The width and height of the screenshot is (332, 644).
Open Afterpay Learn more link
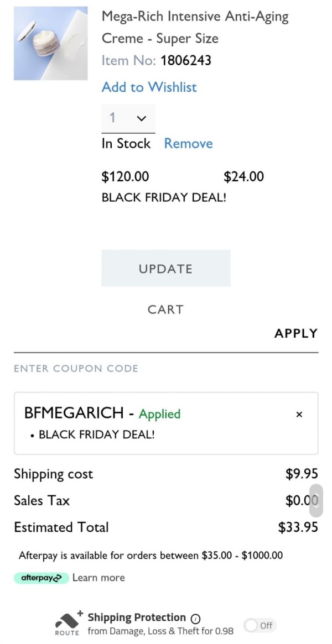click(x=98, y=578)
